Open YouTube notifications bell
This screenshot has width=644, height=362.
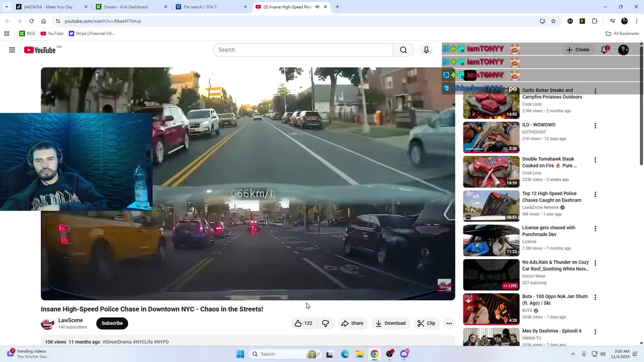coord(604,50)
